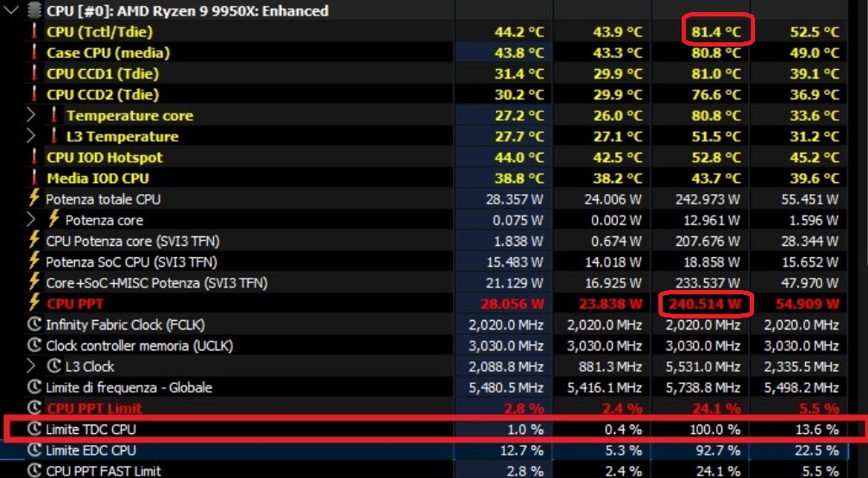868x478 pixels.
Task: Expand the L3 Clock row
Action: pos(31,366)
